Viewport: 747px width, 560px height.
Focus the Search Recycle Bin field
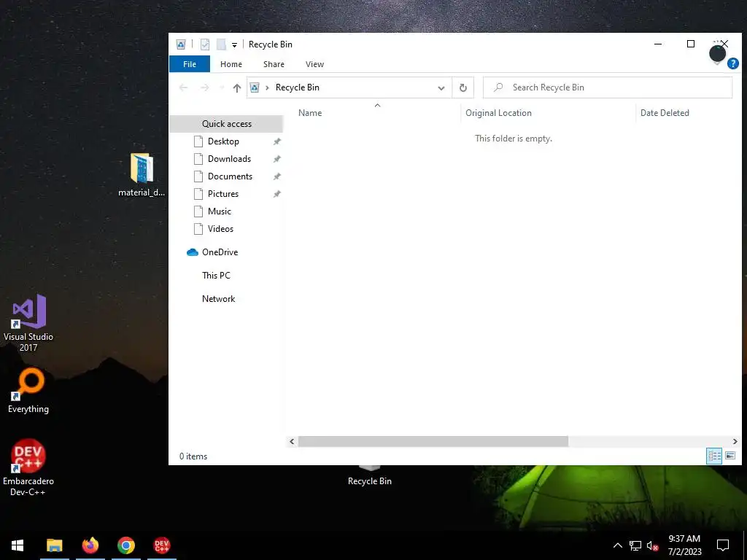pos(608,87)
